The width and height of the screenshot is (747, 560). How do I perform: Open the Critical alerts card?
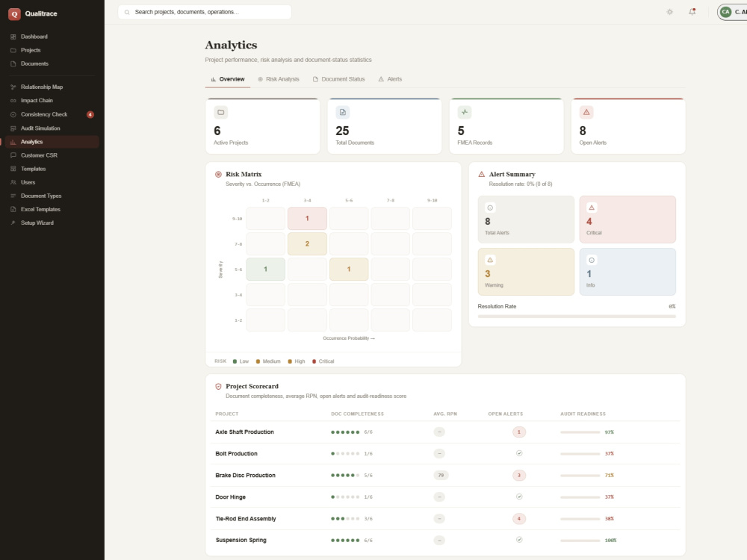(627, 220)
